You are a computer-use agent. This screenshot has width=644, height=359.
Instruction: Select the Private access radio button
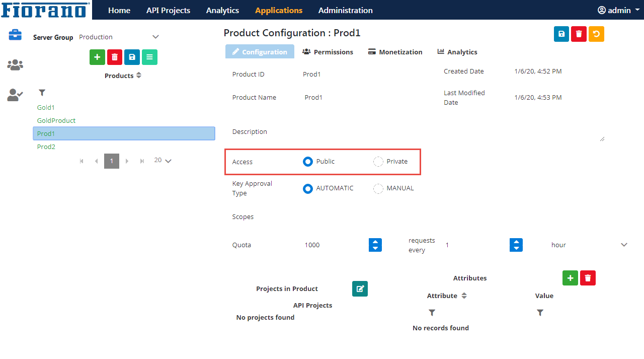378,162
